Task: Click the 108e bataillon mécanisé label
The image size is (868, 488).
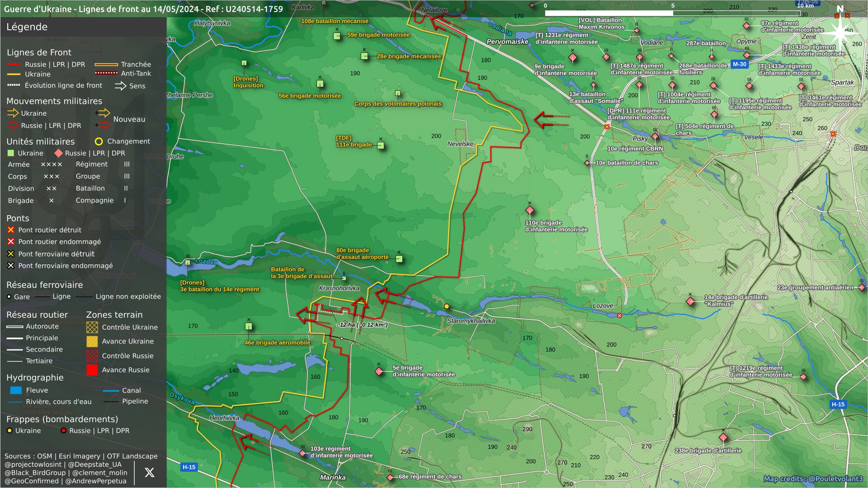Action: (335, 21)
